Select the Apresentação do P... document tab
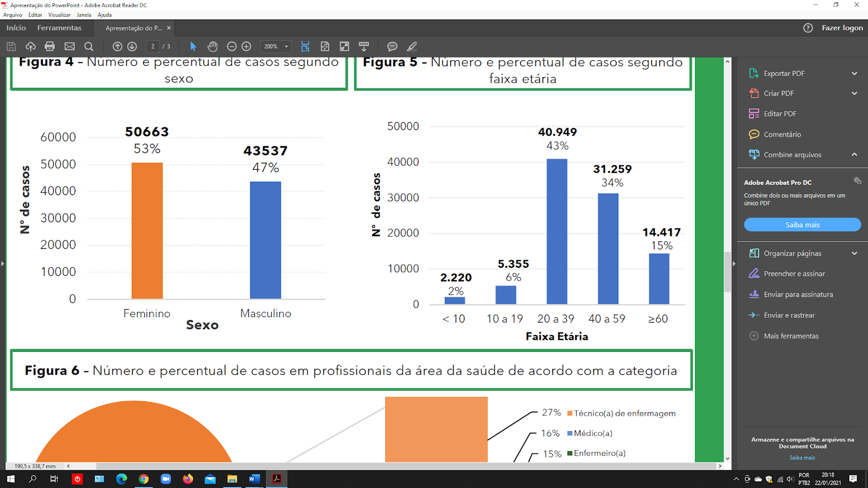 pyautogui.click(x=133, y=28)
